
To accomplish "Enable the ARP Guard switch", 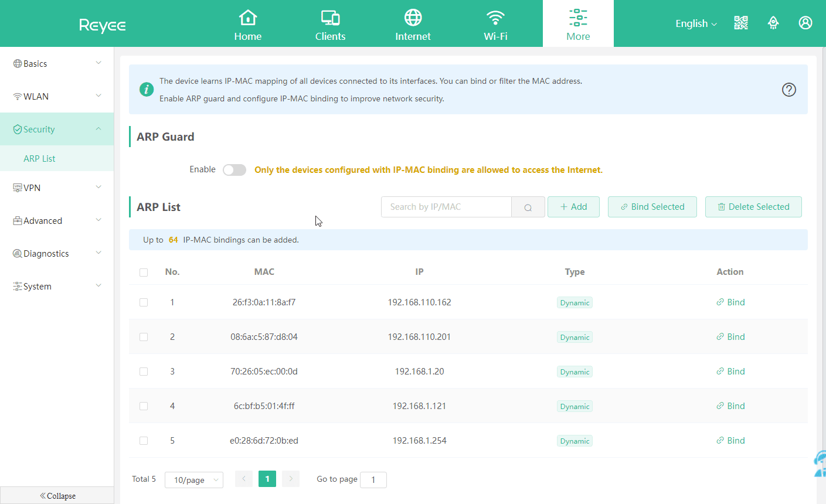I will point(234,170).
